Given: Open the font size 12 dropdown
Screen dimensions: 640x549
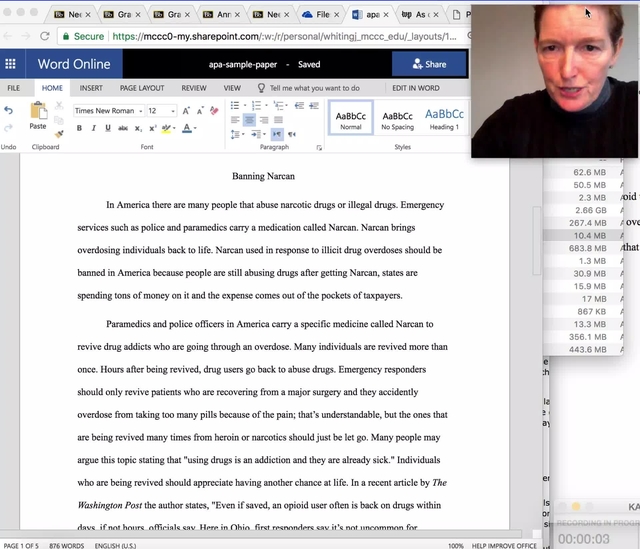Looking at the screenshot, I should pos(173,111).
